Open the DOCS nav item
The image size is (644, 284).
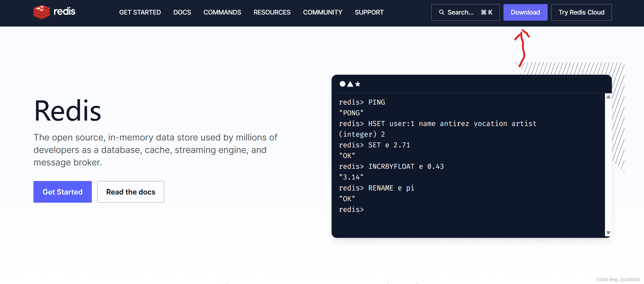tap(182, 12)
